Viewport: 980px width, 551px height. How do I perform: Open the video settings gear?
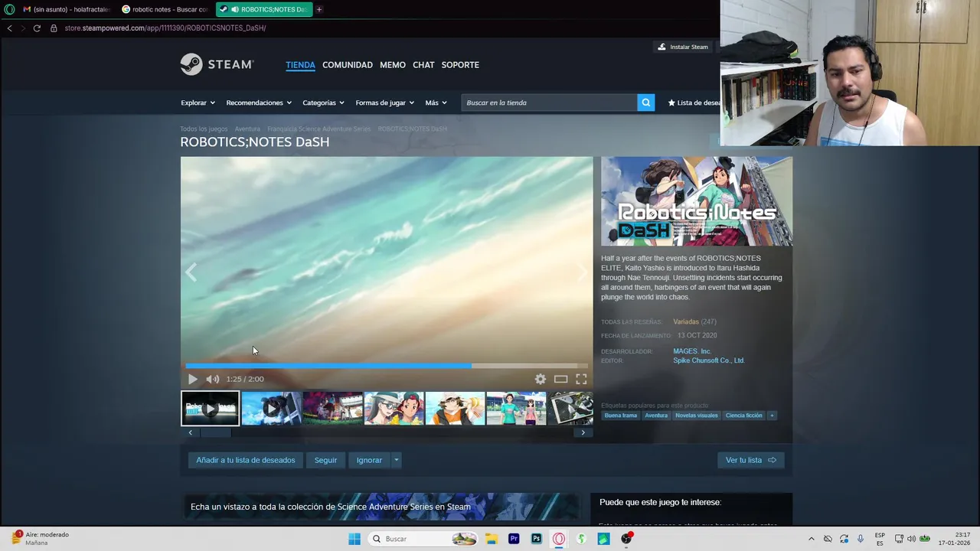[541, 379]
